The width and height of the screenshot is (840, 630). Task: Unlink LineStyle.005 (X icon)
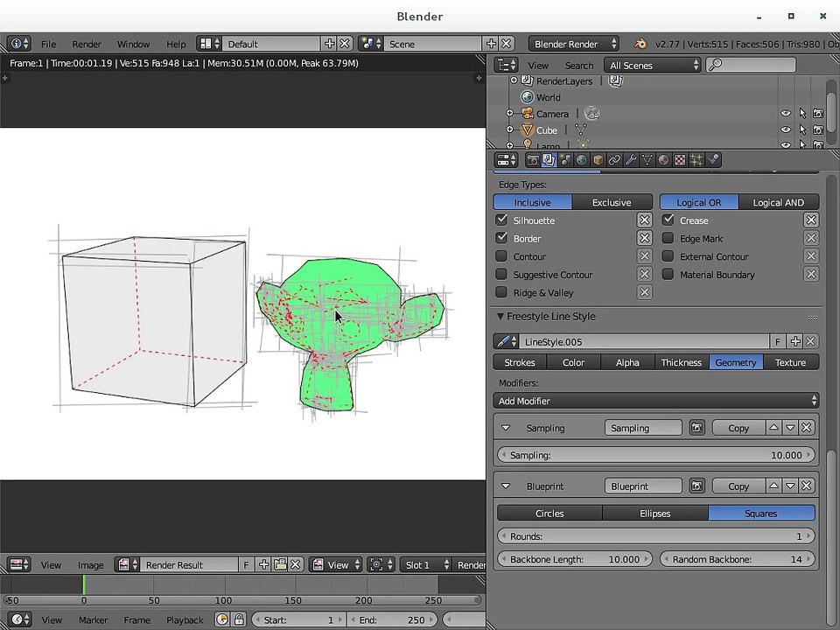coord(810,341)
